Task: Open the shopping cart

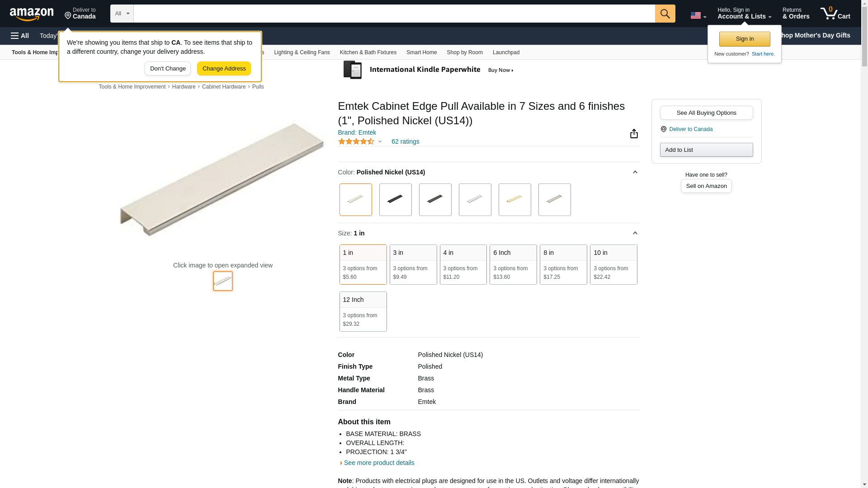Action: pos(835,14)
